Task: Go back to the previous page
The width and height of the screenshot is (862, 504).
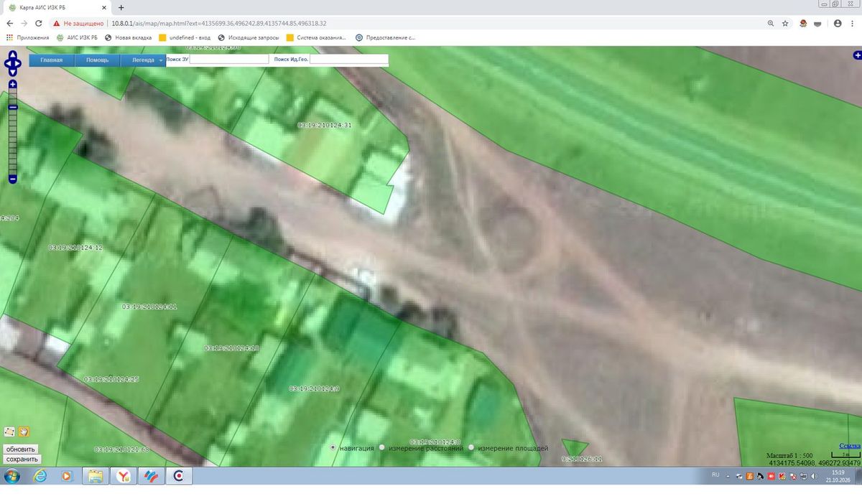Action: [9, 23]
